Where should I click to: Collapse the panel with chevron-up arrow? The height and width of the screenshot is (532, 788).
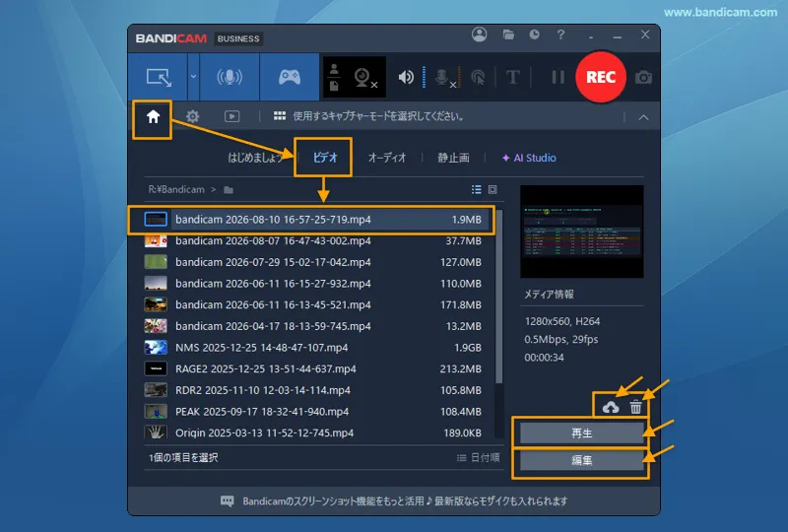[643, 117]
